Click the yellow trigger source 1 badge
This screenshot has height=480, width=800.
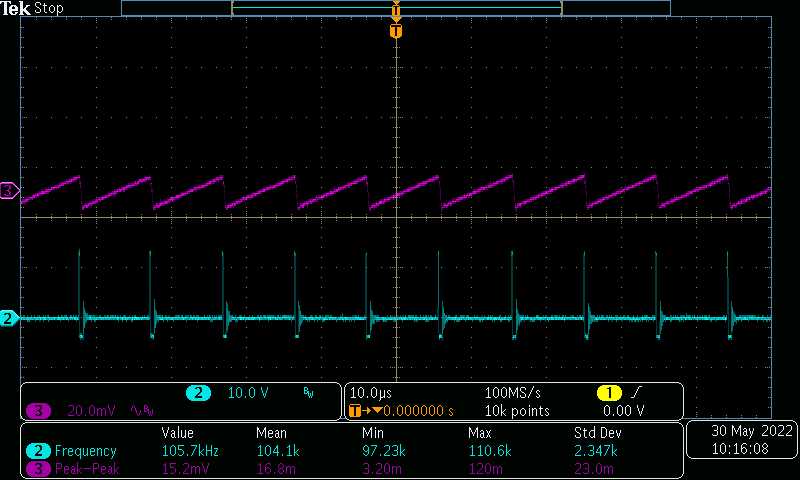(609, 393)
